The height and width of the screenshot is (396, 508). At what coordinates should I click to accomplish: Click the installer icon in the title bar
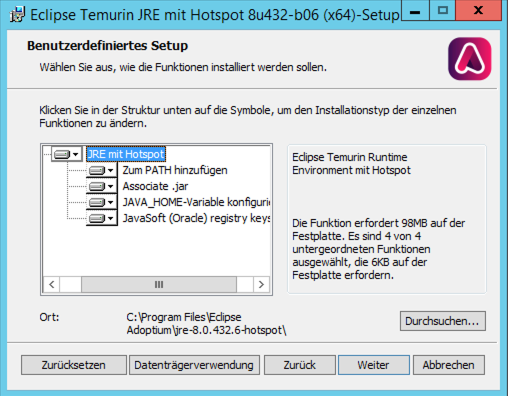[17, 15]
